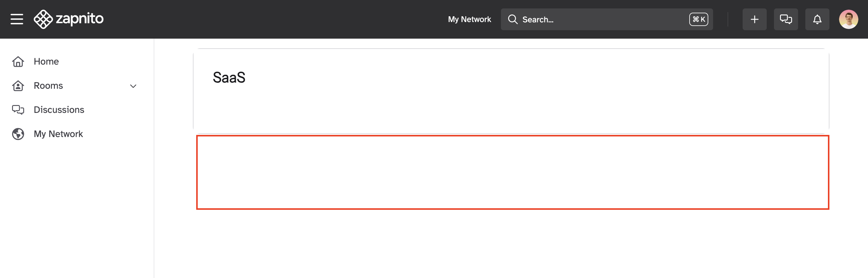Open the notifications bell
The image size is (868, 278).
817,19
